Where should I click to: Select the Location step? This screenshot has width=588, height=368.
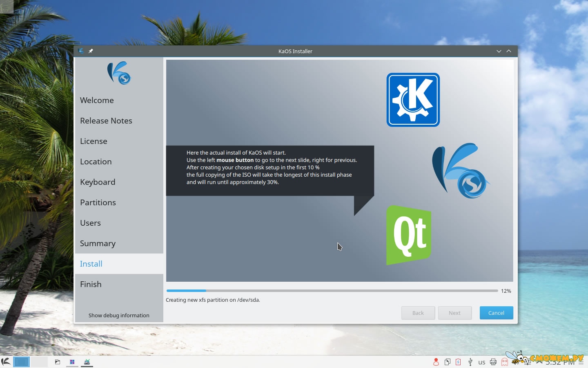pos(119,162)
